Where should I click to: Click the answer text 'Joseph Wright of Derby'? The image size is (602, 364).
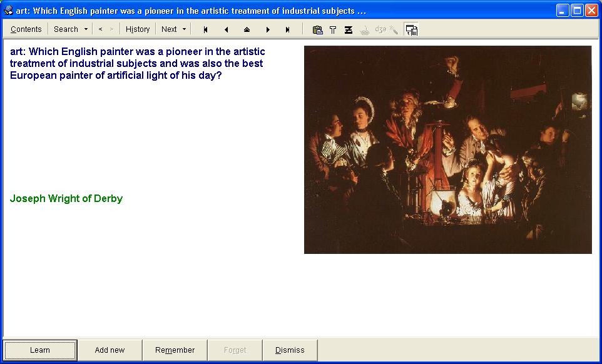point(66,199)
